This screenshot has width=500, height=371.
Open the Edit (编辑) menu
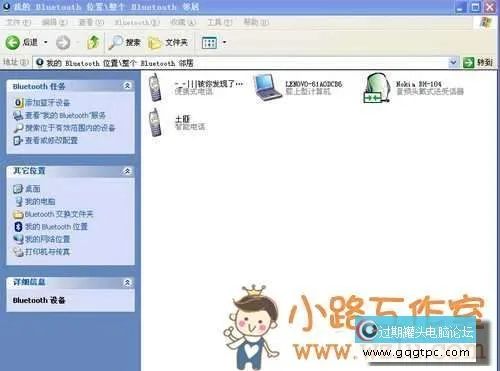click(55, 22)
